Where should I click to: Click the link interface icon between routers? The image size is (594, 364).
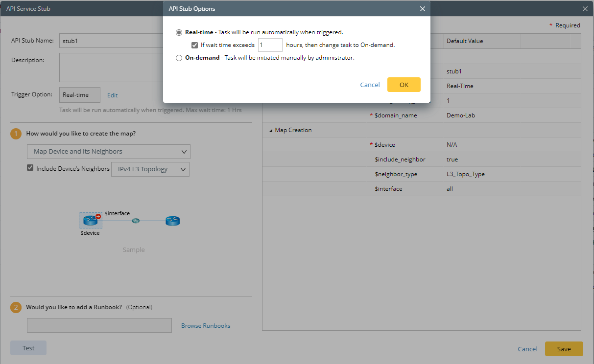[x=136, y=221]
